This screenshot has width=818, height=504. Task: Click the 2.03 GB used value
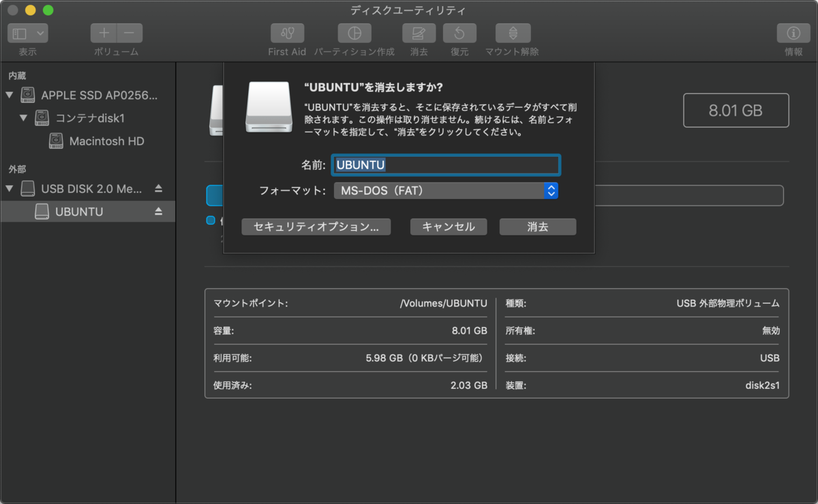click(469, 385)
